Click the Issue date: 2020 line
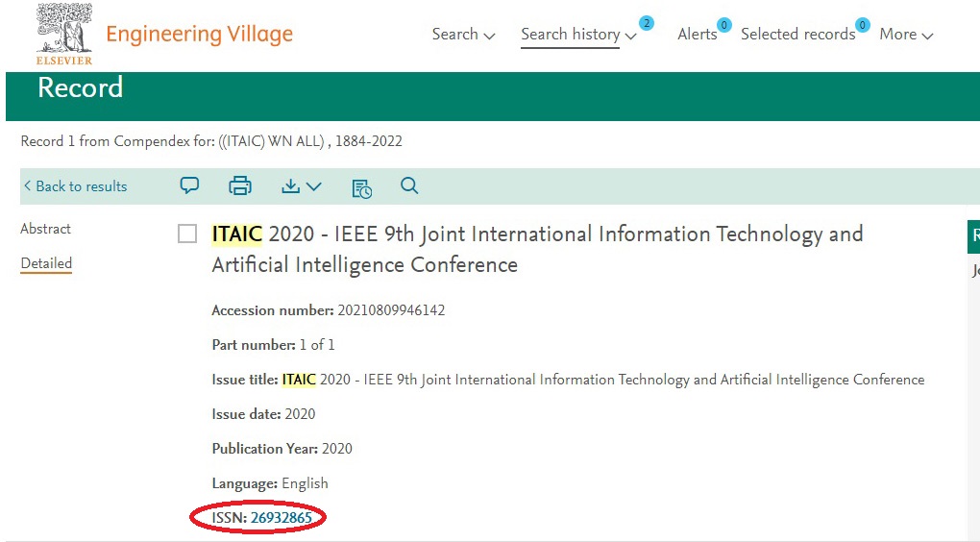Image resolution: width=980 pixels, height=542 pixels. pos(264,414)
